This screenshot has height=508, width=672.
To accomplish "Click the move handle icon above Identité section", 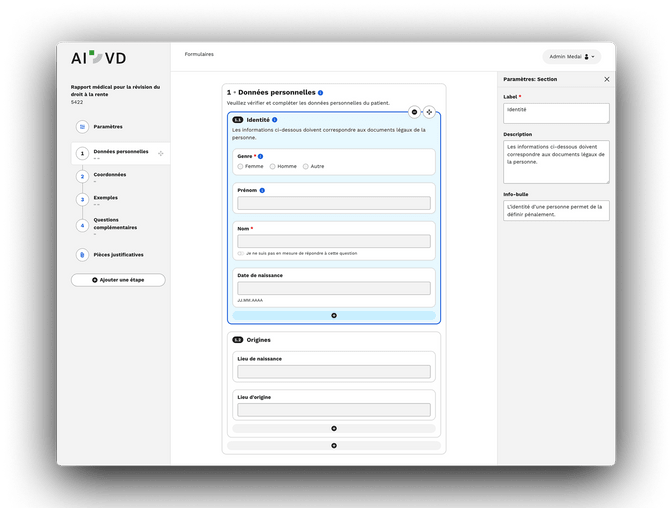I will [429, 111].
